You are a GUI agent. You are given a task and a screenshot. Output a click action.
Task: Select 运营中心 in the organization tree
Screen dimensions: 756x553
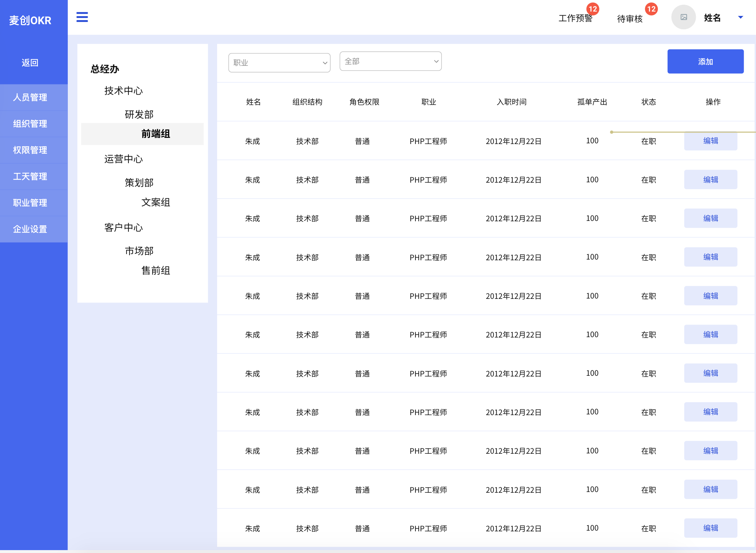(123, 159)
